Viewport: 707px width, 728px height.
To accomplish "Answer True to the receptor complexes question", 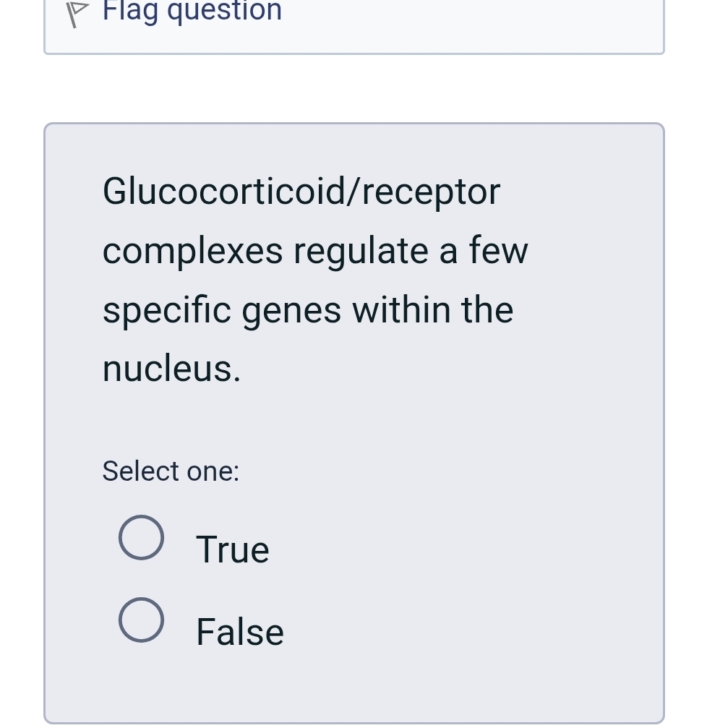I will [x=141, y=537].
